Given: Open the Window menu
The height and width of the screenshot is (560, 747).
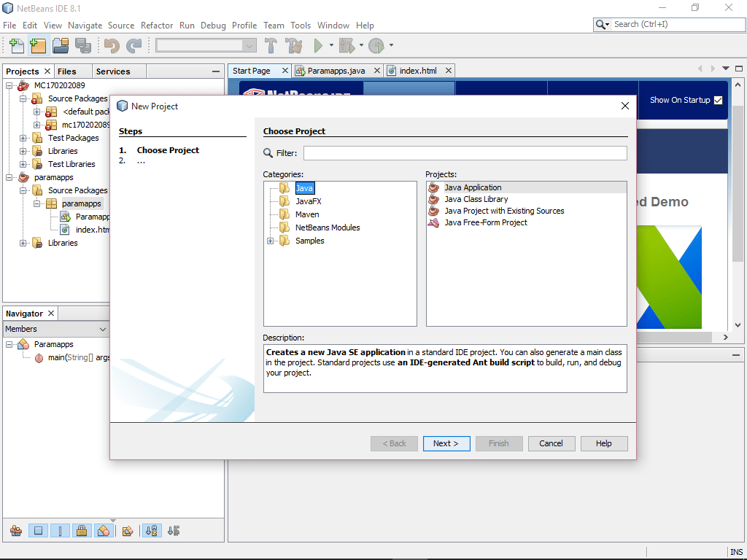Looking at the screenshot, I should click(x=333, y=26).
